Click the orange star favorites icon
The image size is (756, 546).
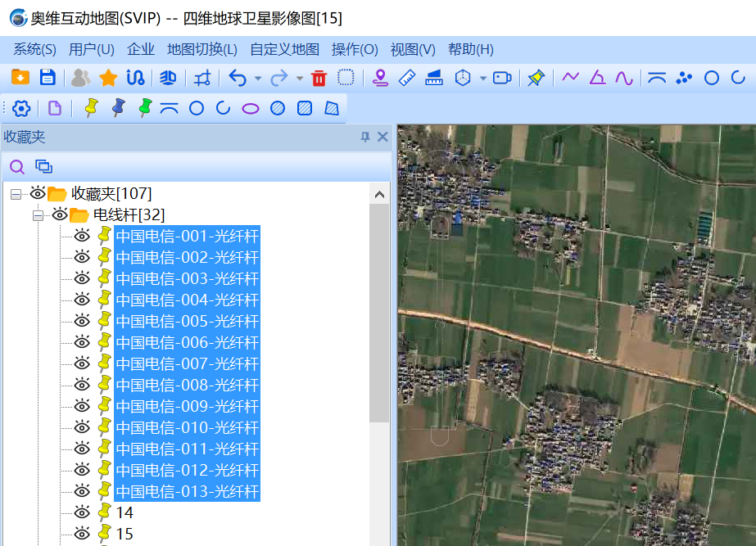108,78
